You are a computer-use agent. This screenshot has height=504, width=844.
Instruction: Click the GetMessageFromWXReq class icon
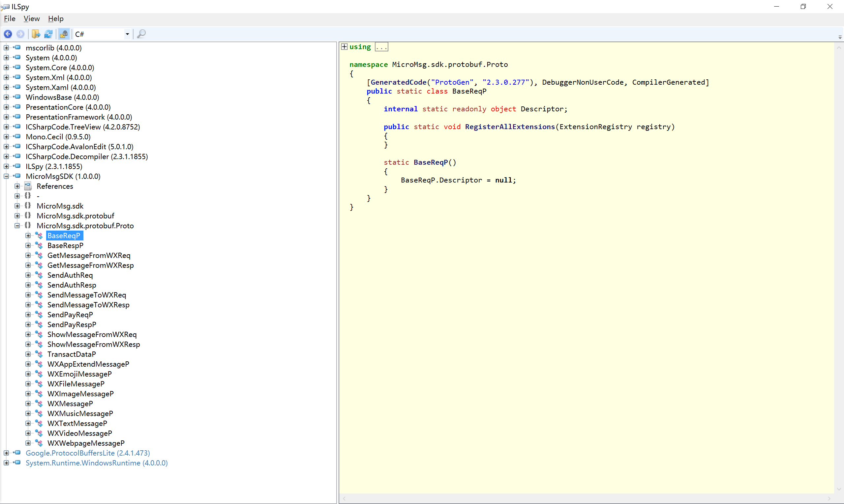(39, 255)
